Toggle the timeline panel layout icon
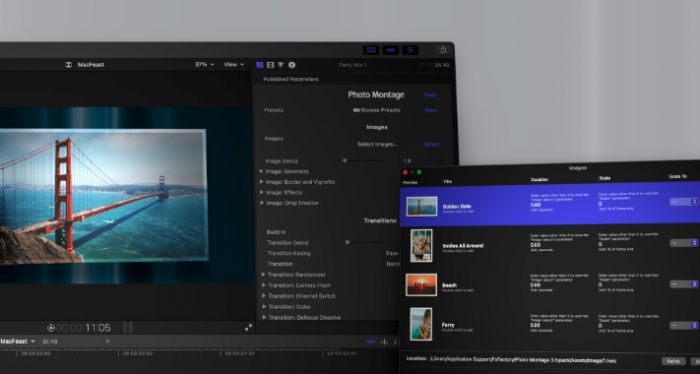This screenshot has height=374, width=700. 391,50
